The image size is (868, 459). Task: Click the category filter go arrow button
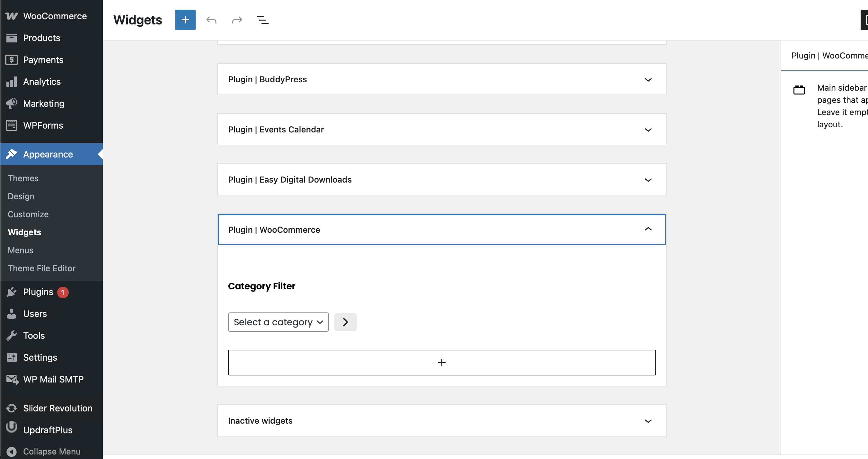345,322
